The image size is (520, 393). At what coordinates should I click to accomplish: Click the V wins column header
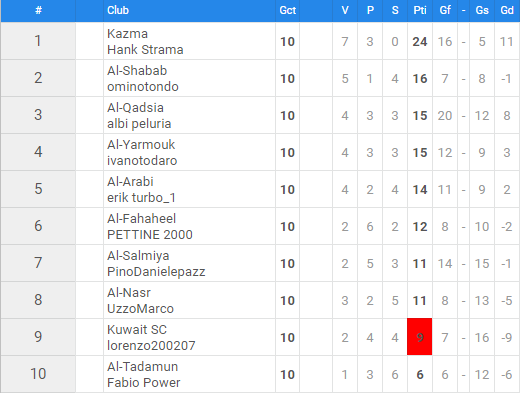(345, 10)
